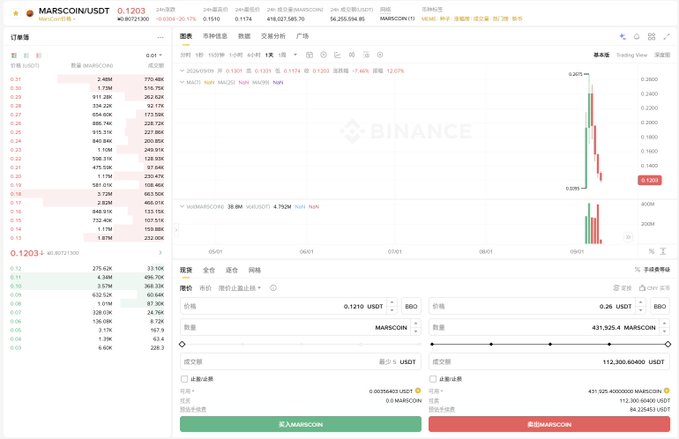Click the sell-side slider 50% midpoint dot
The height and width of the screenshot is (439, 679).
[550, 344]
